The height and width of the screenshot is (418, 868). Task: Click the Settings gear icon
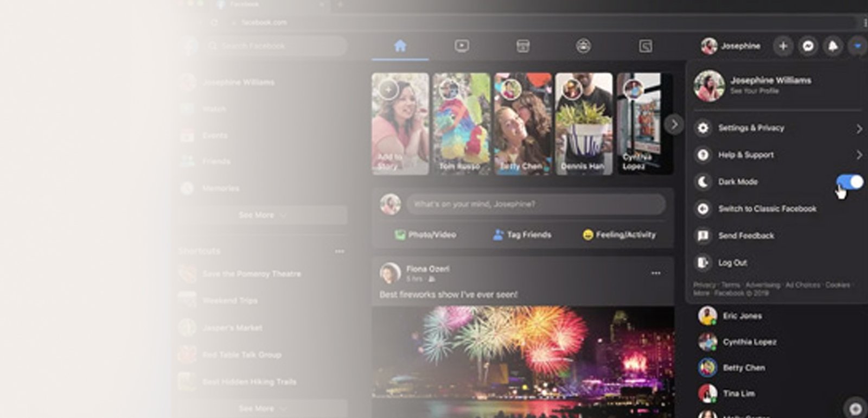point(703,128)
